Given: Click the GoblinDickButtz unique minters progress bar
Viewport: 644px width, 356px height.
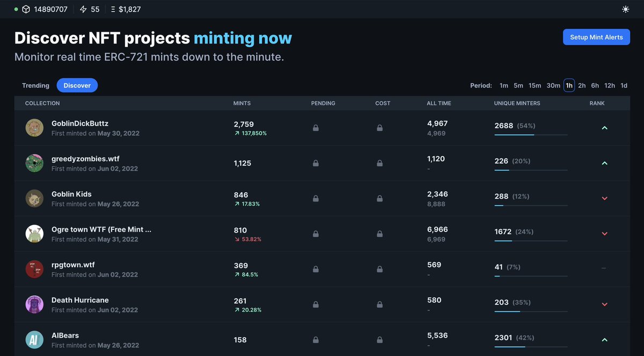Looking at the screenshot, I should click(x=531, y=135).
